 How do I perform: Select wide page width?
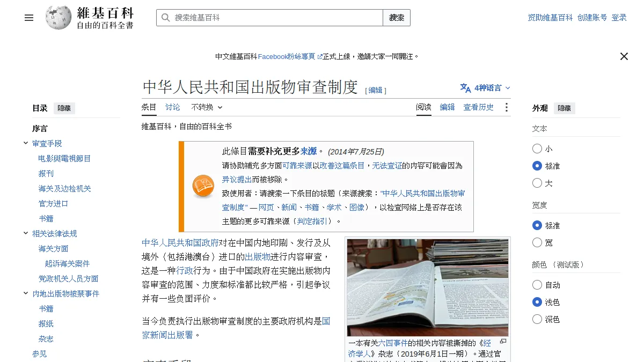pos(537,242)
